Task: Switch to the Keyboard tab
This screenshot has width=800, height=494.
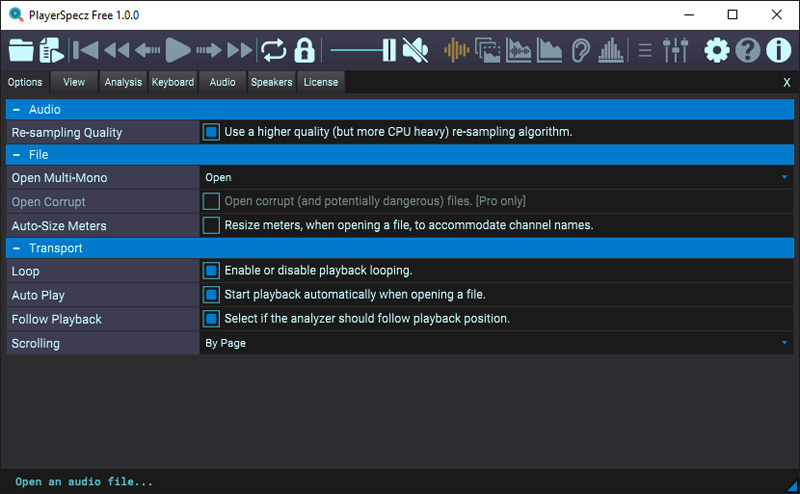Action: tap(173, 82)
